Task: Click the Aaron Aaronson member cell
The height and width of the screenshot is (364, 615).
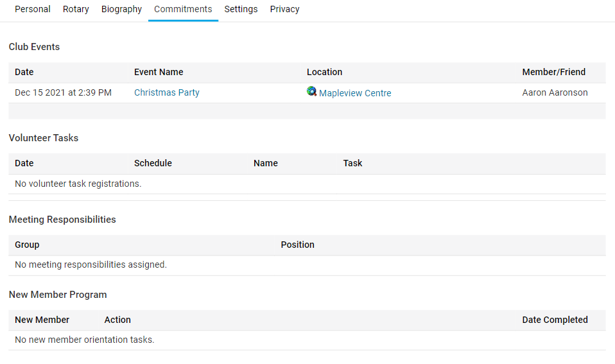Action: click(x=555, y=93)
